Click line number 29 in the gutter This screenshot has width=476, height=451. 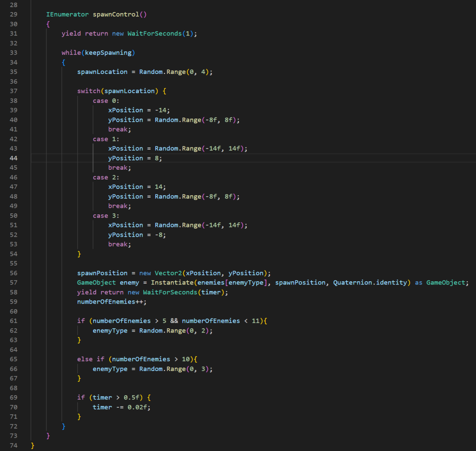pyautogui.click(x=13, y=14)
